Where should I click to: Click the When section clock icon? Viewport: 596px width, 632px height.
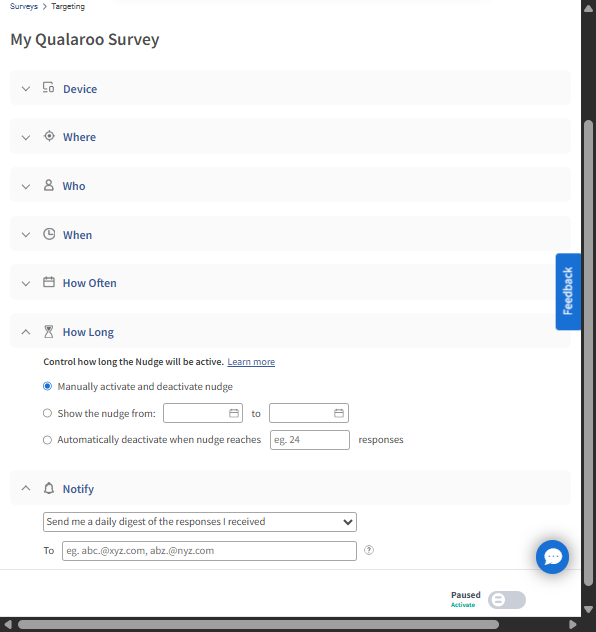(x=49, y=234)
